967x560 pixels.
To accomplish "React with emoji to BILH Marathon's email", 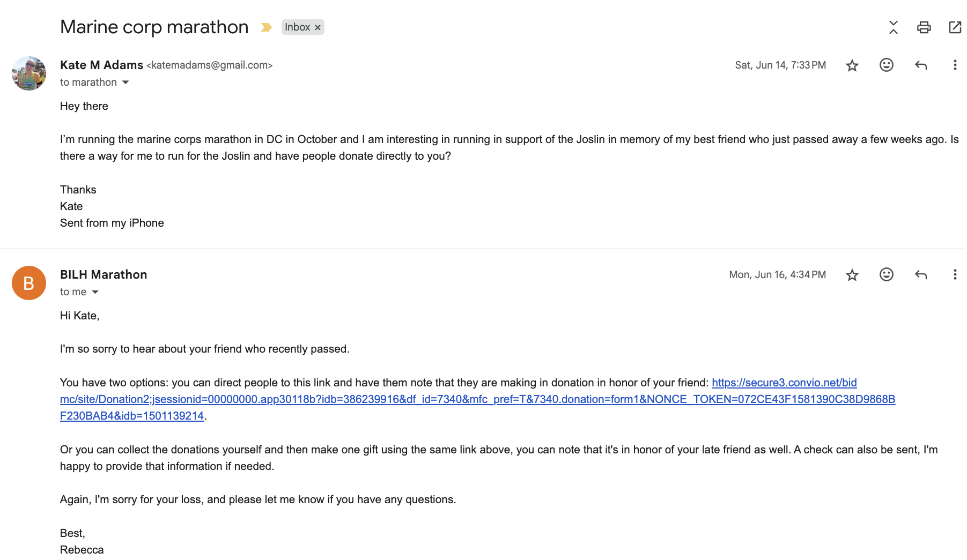I will (x=886, y=275).
